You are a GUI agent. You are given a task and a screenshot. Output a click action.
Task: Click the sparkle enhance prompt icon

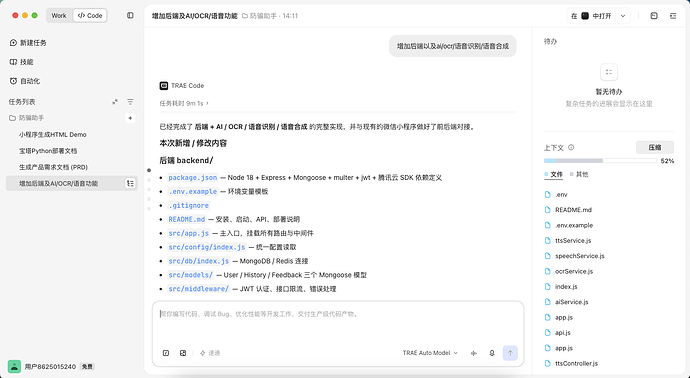coord(474,353)
